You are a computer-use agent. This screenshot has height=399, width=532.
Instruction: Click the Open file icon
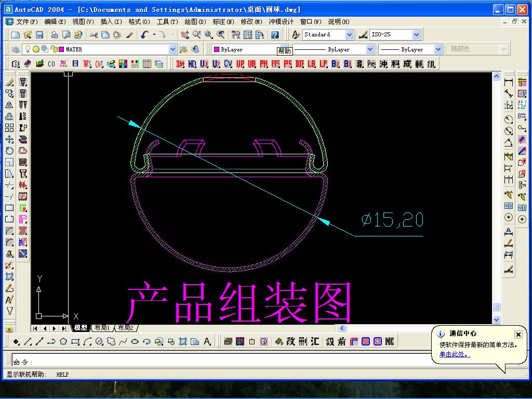coord(28,35)
